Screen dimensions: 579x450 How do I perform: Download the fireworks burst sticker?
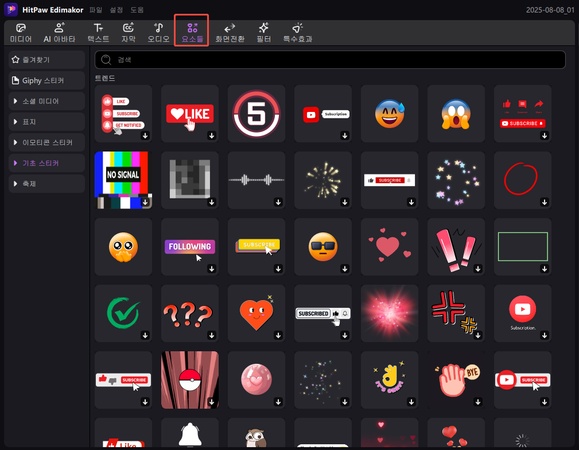(x=345, y=202)
